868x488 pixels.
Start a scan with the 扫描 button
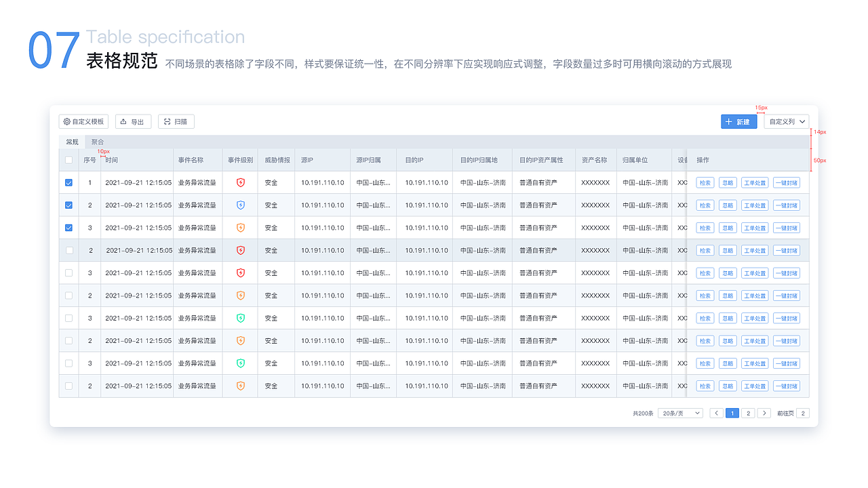point(176,121)
